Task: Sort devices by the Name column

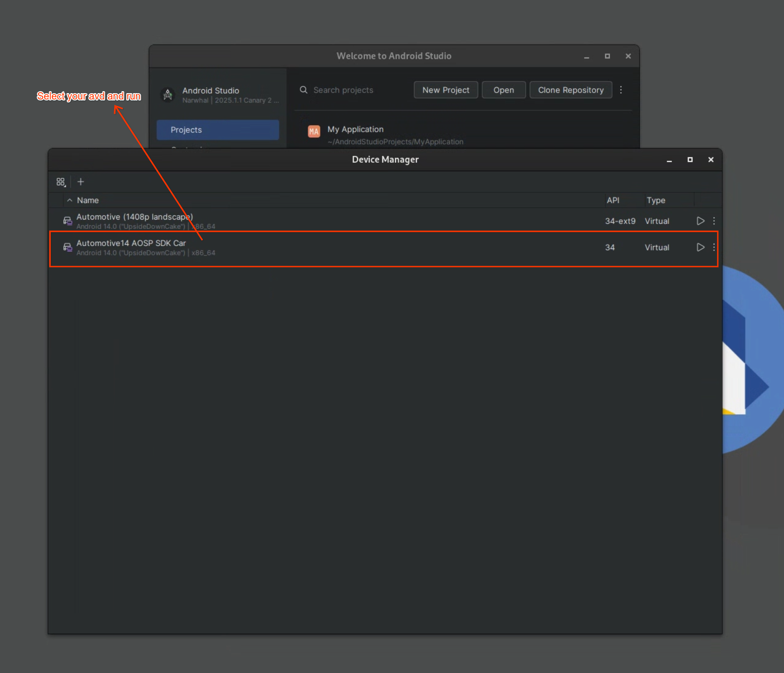Action: 88,200
